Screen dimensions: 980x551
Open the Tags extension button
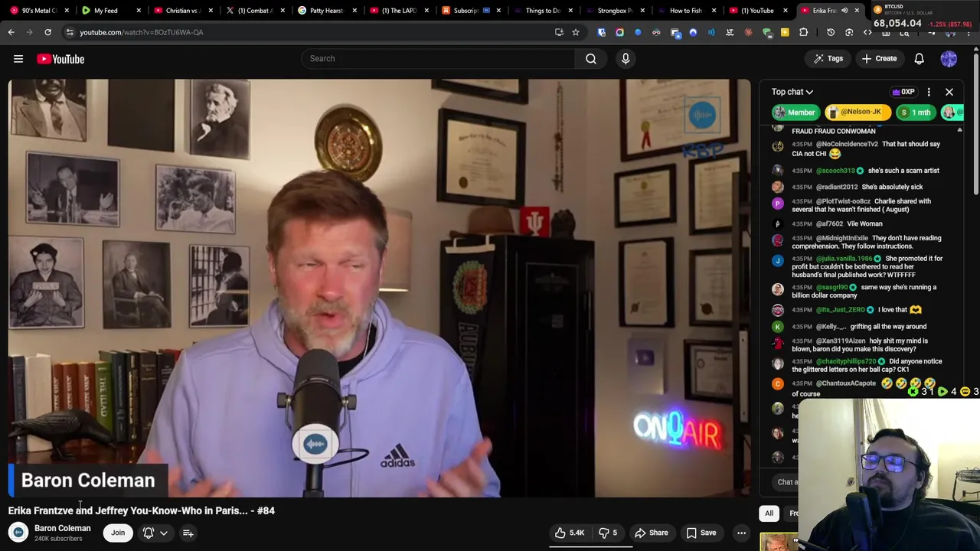point(828,58)
